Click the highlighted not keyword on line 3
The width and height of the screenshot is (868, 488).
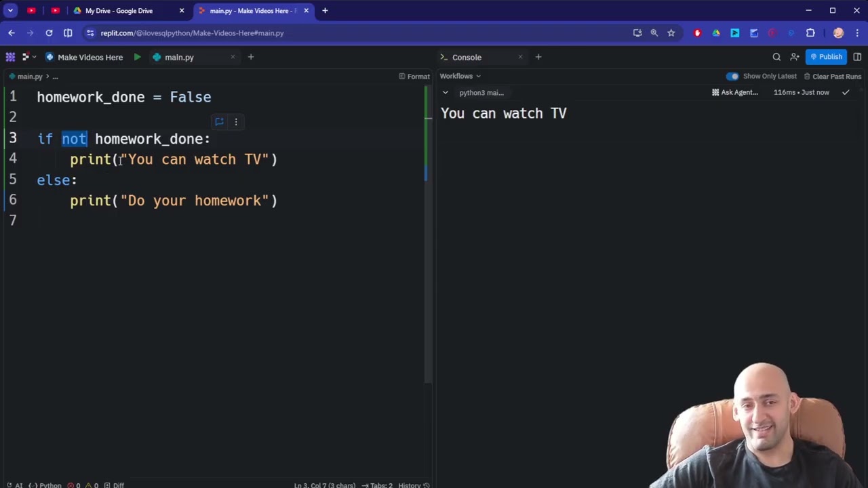(x=75, y=139)
